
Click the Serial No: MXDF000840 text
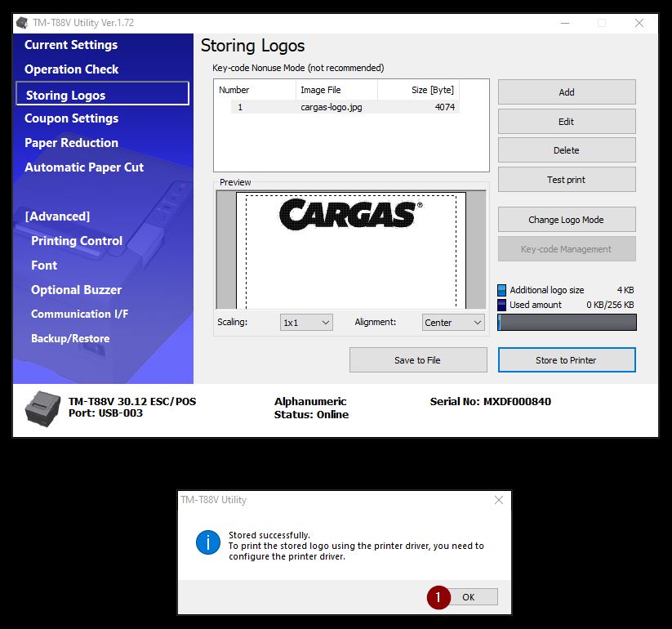click(x=491, y=402)
